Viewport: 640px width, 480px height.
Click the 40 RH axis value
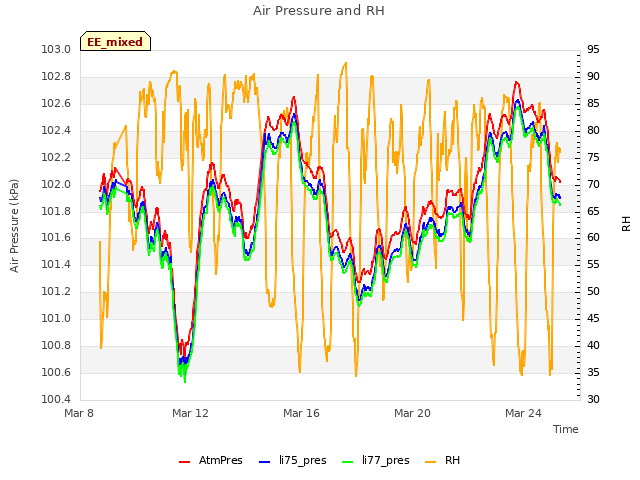[593, 345]
